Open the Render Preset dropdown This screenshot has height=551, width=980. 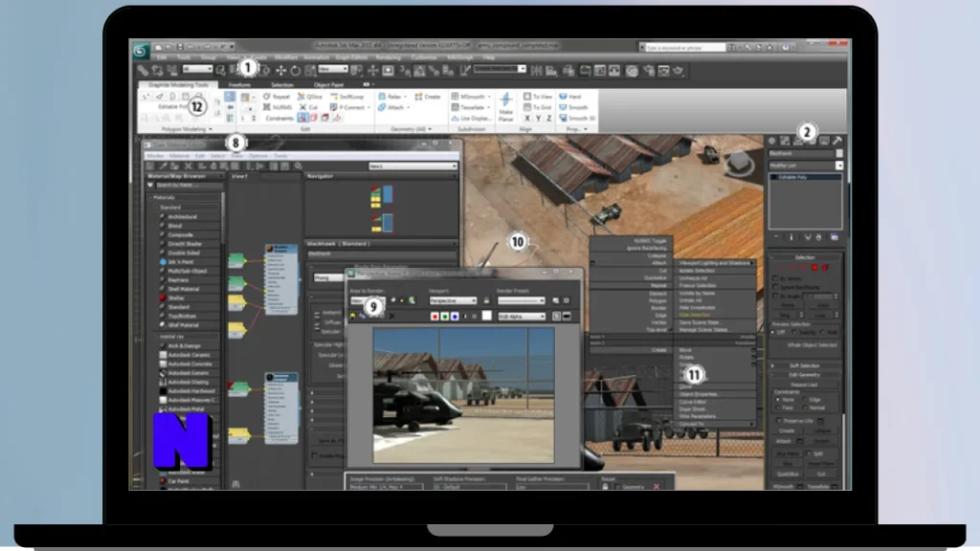pyautogui.click(x=522, y=301)
